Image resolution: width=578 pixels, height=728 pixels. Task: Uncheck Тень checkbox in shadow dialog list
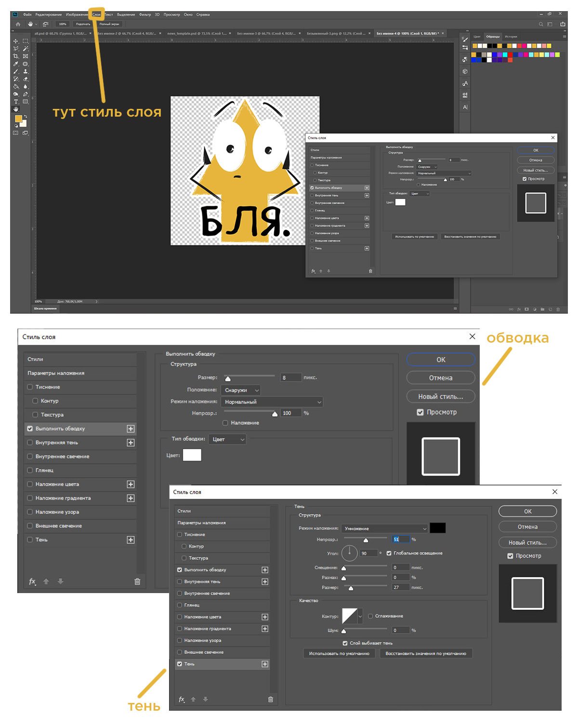coord(180,664)
